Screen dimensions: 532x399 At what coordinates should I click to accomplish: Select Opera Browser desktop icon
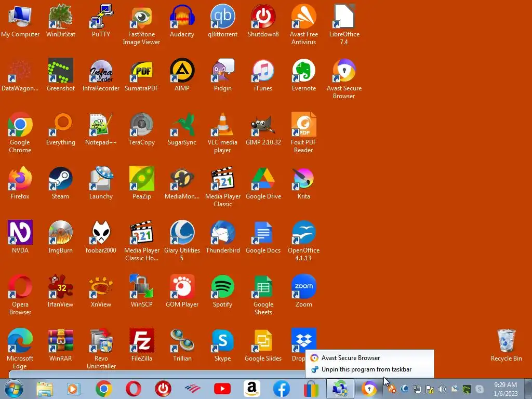tap(20, 295)
